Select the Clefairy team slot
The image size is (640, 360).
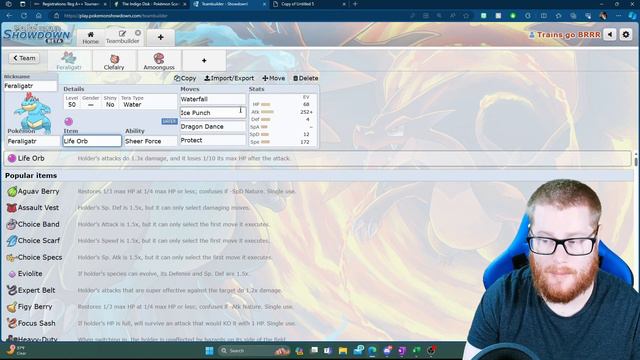click(114, 61)
